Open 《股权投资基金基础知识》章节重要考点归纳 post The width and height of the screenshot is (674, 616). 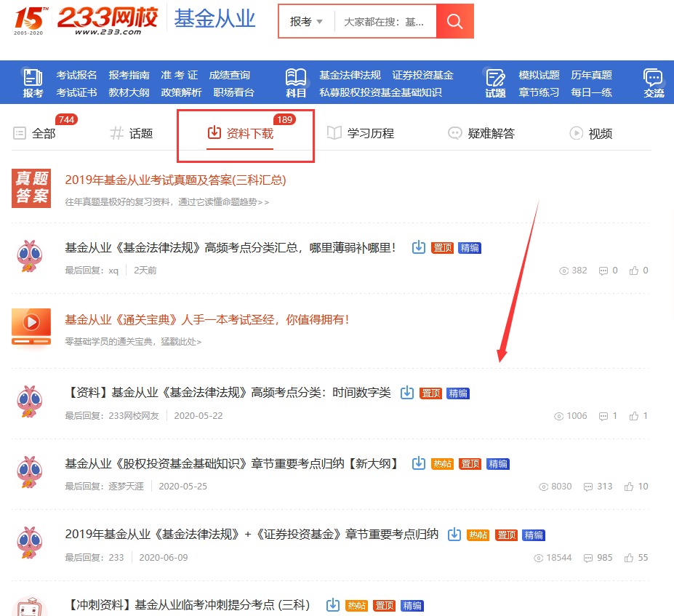pos(232,463)
